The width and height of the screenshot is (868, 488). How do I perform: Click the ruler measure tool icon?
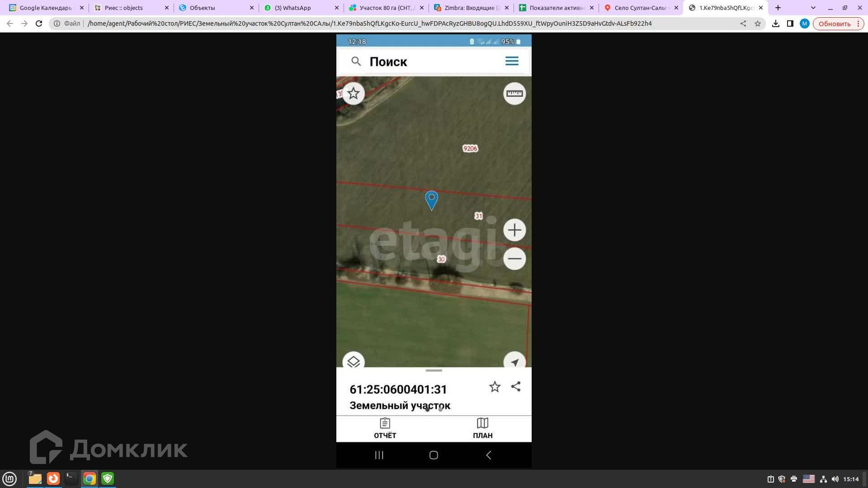(x=514, y=94)
